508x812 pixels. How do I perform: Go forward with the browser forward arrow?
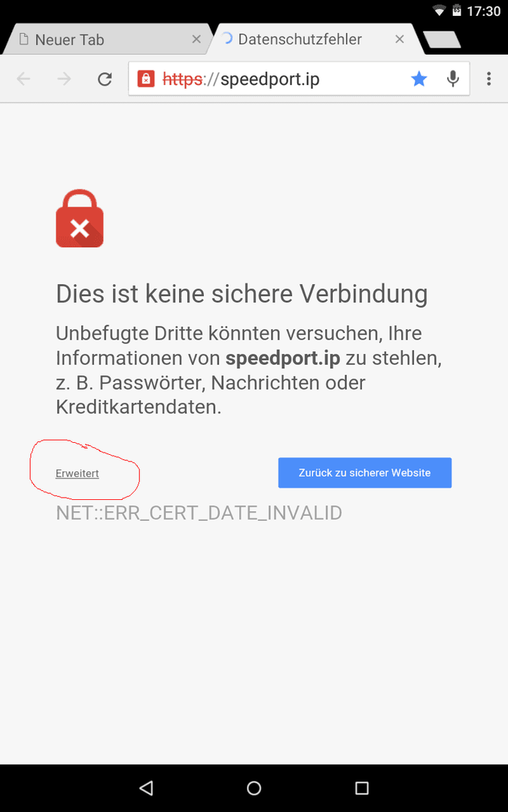click(64, 79)
